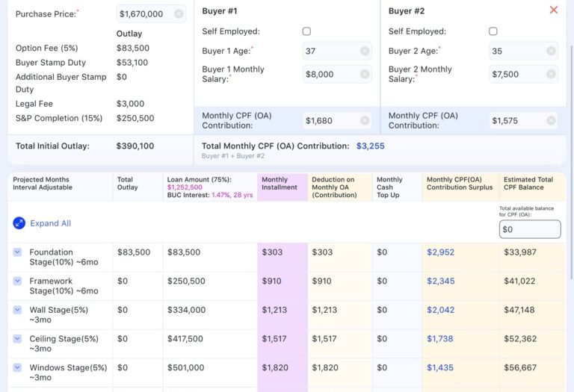The image size is (574, 392).
Task: Click Windows Stage loan amount $501,000
Action: [185, 367]
